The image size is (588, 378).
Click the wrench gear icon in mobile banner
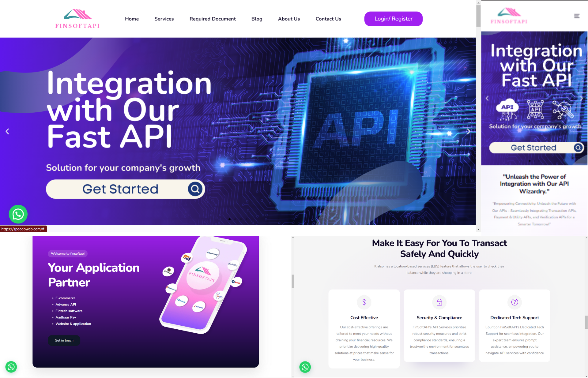[x=563, y=109]
